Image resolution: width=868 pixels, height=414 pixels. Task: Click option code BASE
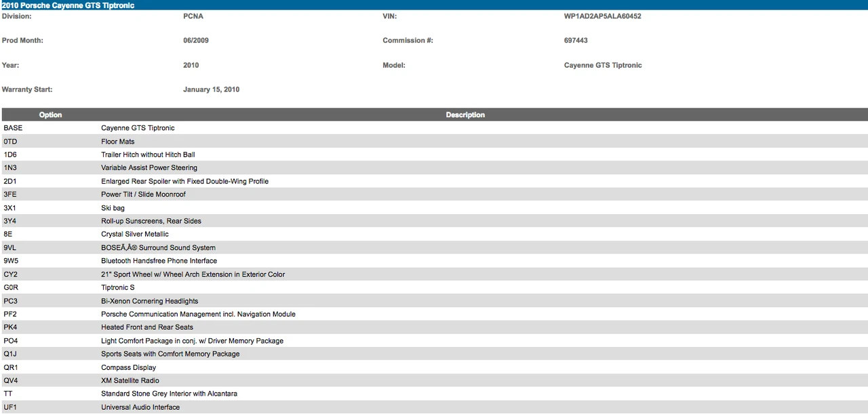(13, 128)
